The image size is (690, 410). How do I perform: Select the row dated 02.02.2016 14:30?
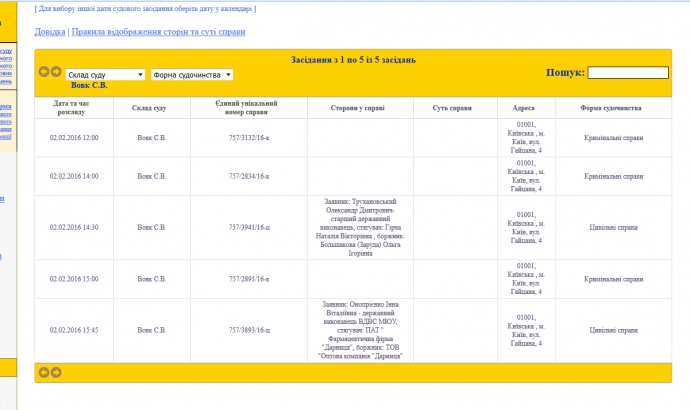[74, 227]
